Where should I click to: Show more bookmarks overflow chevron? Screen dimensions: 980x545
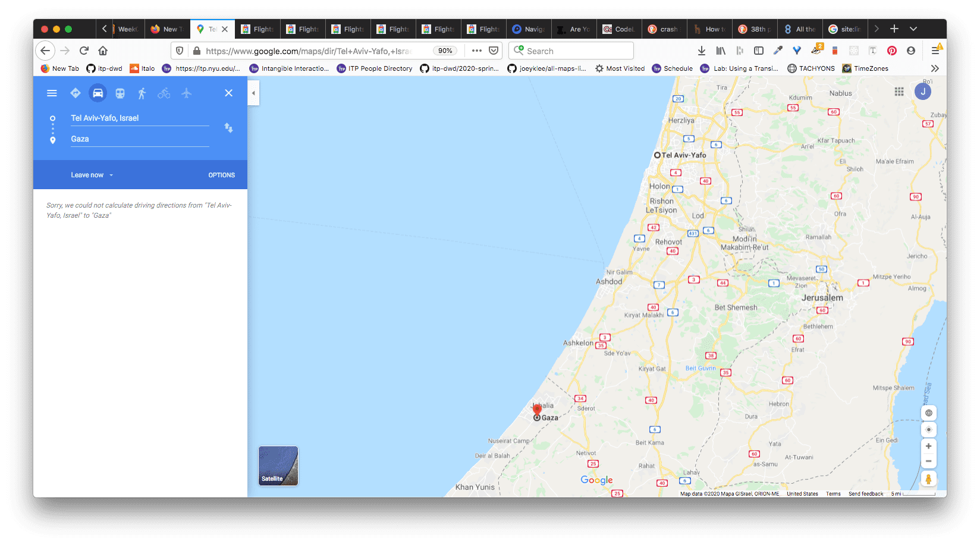pos(935,68)
